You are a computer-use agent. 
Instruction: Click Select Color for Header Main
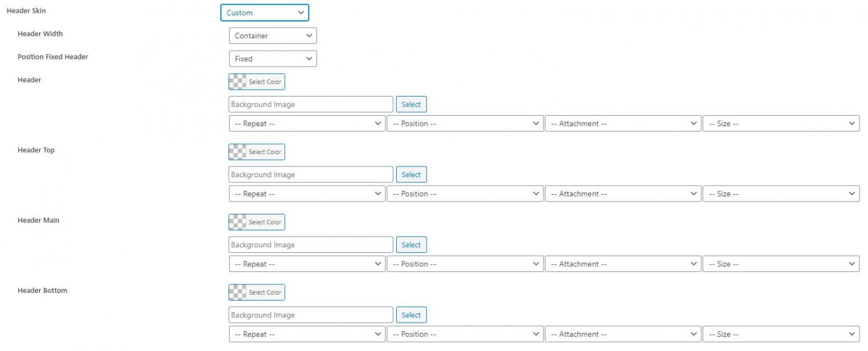pyautogui.click(x=263, y=222)
